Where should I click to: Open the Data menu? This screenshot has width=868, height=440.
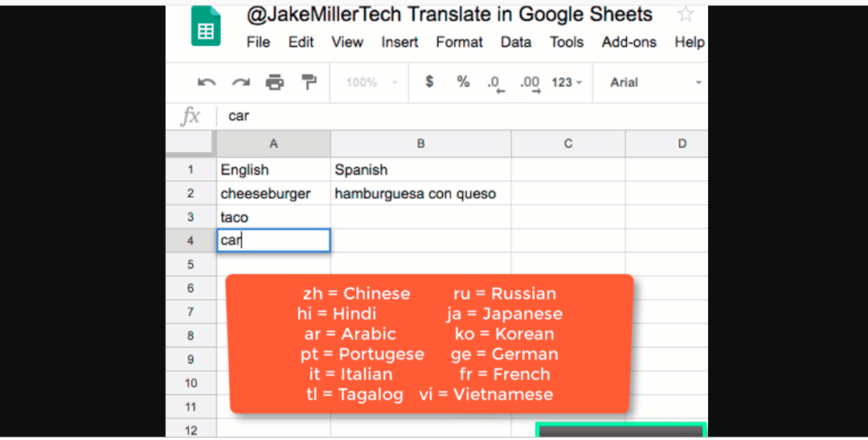click(x=516, y=42)
